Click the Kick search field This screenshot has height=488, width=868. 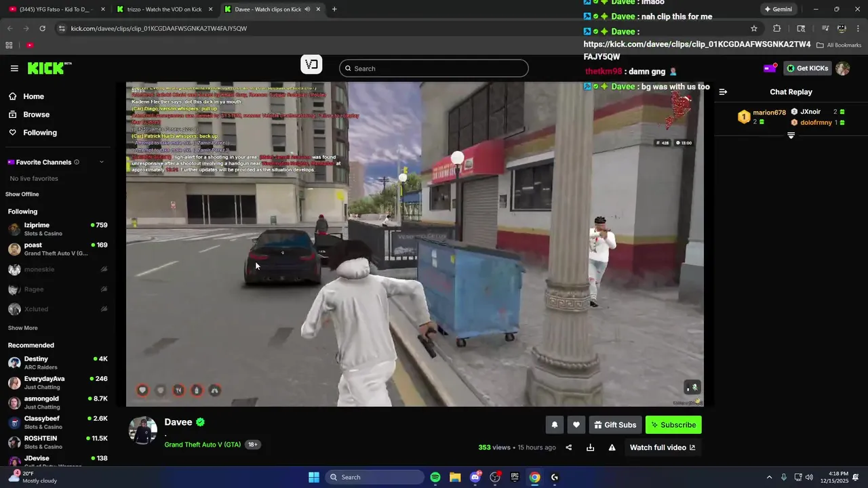tap(434, 68)
